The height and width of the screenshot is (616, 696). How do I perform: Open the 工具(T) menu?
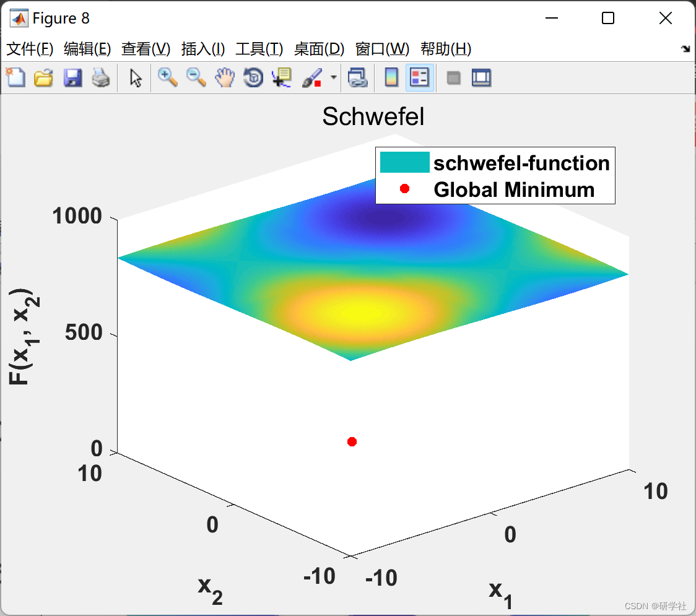(259, 49)
